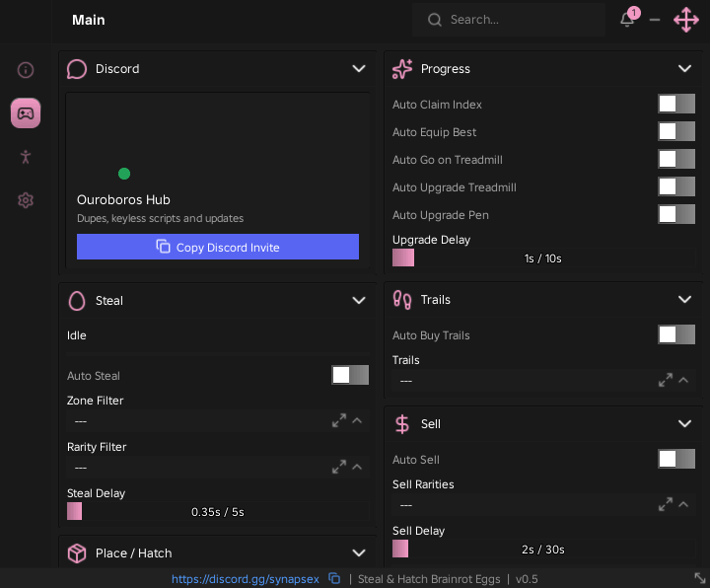The height and width of the screenshot is (588, 710).
Task: Enable Auto Buy Trails
Action: (676, 334)
